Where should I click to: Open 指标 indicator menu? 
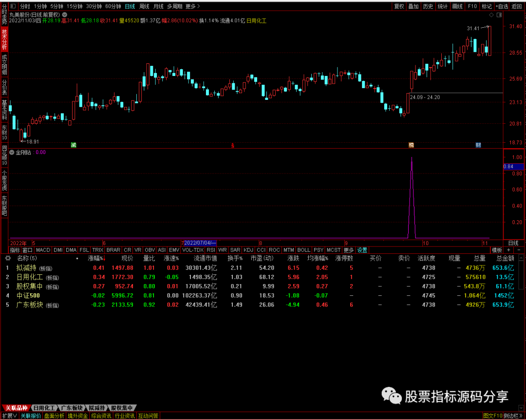click(x=15, y=250)
